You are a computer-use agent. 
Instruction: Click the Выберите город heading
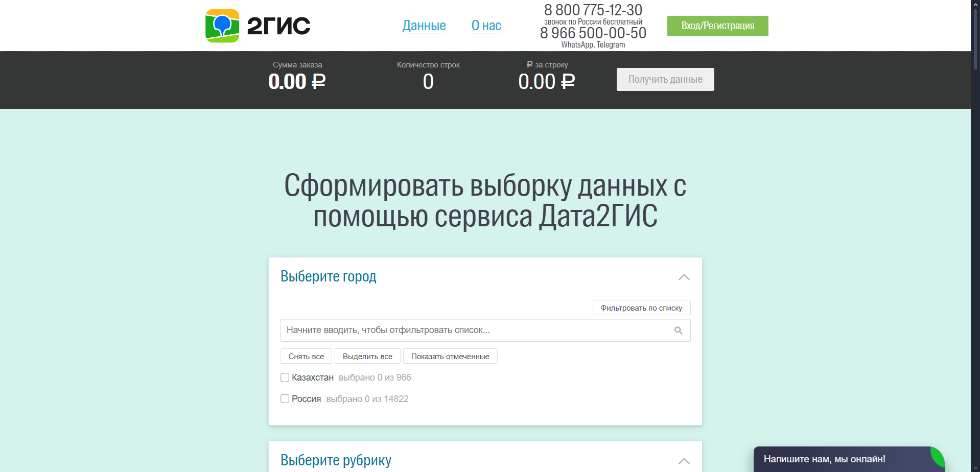coord(329,276)
